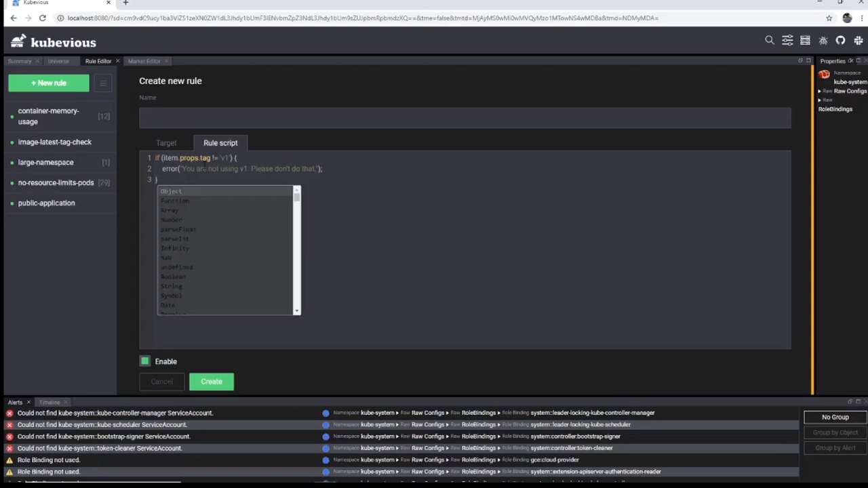Open the public-application rule
The width and height of the screenshot is (868, 488).
pyautogui.click(x=58, y=203)
